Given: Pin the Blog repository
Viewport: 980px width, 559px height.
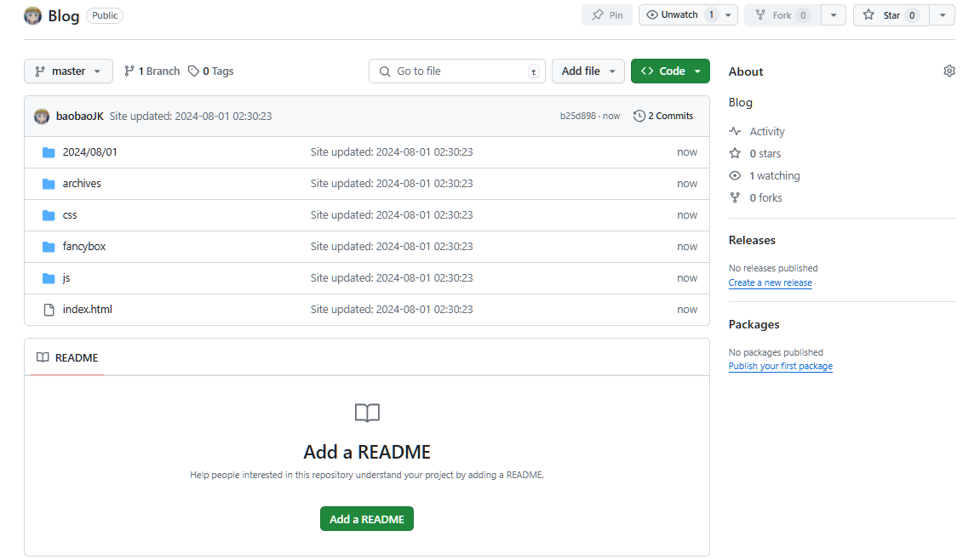Looking at the screenshot, I should pyautogui.click(x=607, y=15).
